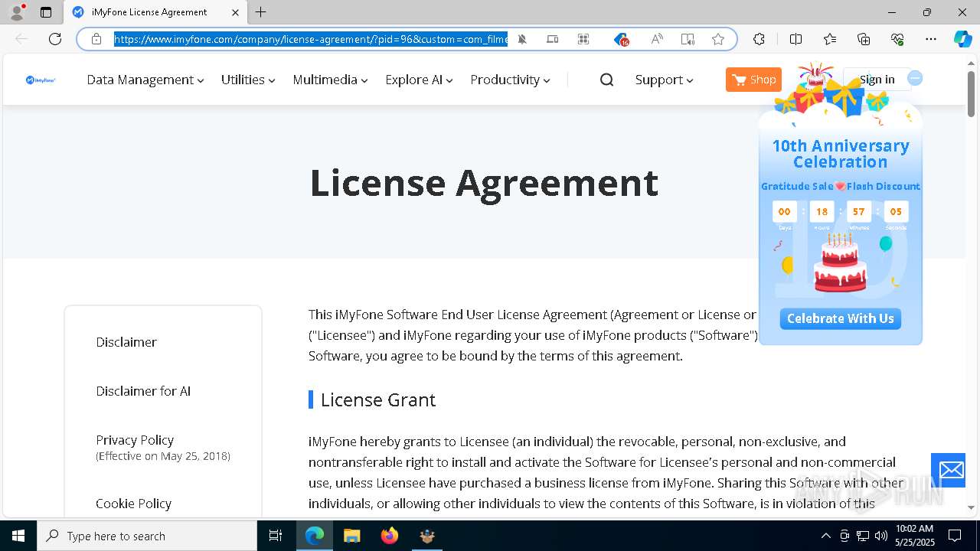Viewport: 980px width, 551px height.
Task: Open tab actions menu icon
Action: point(46,12)
